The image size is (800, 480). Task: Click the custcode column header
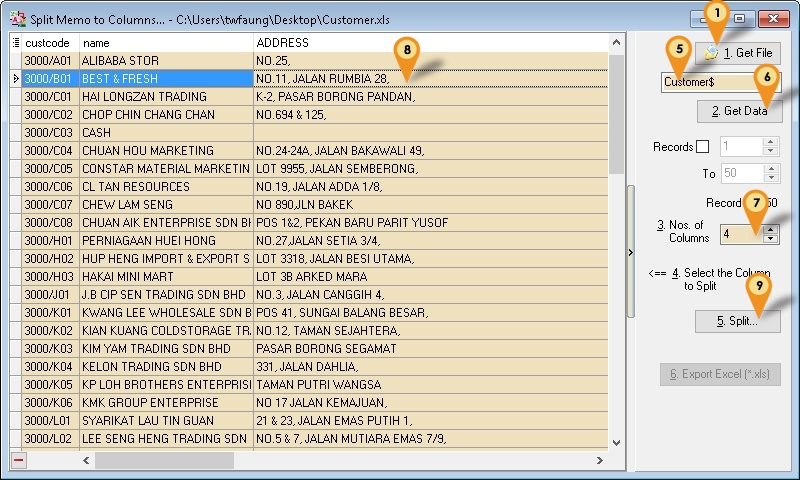50,43
